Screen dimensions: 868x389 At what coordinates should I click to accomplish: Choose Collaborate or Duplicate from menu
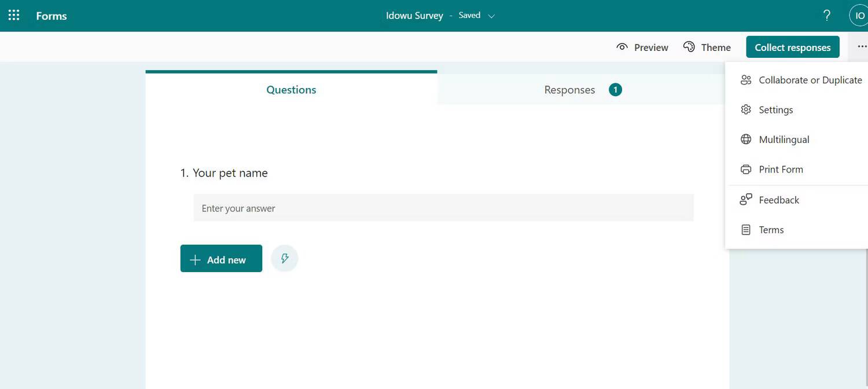tap(810, 80)
